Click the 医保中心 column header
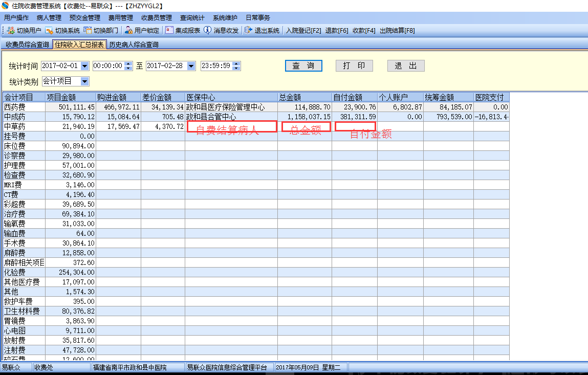This screenshot has width=588, height=375. (x=231, y=97)
